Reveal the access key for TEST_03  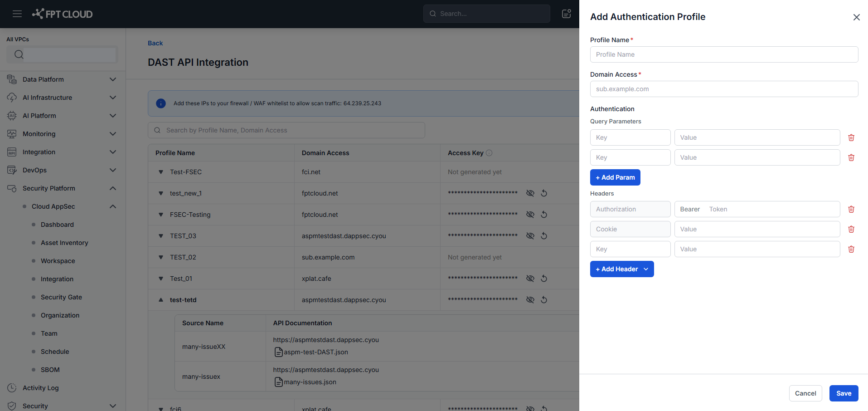pyautogui.click(x=530, y=236)
